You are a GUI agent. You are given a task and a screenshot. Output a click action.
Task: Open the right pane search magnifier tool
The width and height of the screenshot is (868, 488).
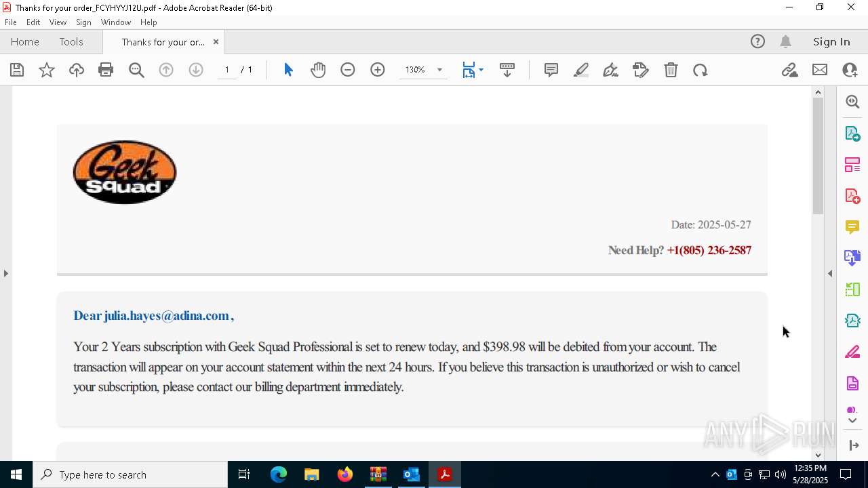(x=852, y=102)
